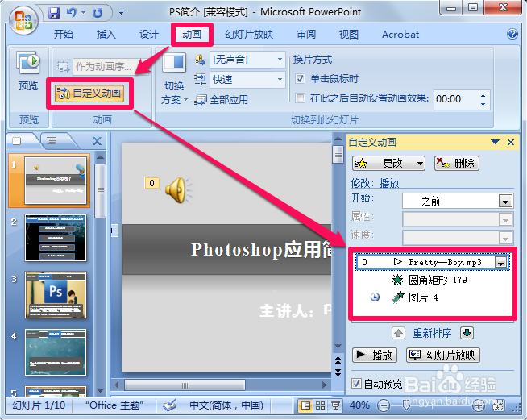Viewport: 527px width, 420px height.
Task: Show the Slides thumbnail pane tab
Action: [x=17, y=141]
